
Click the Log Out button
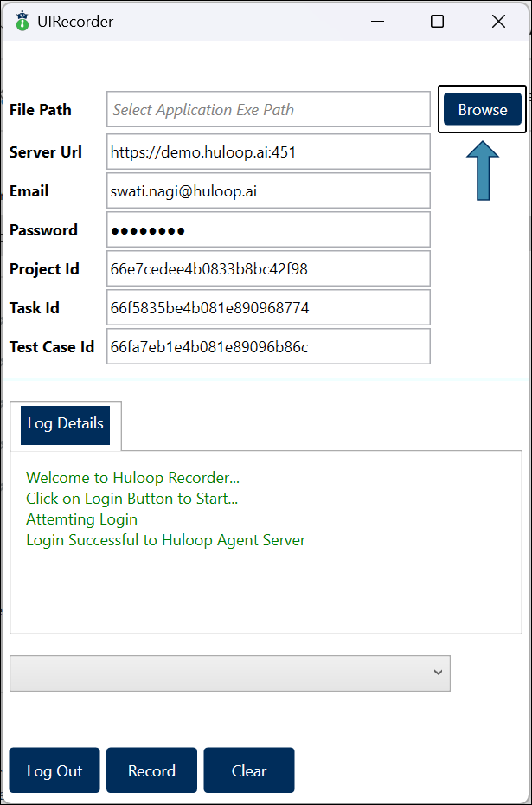coord(54,770)
